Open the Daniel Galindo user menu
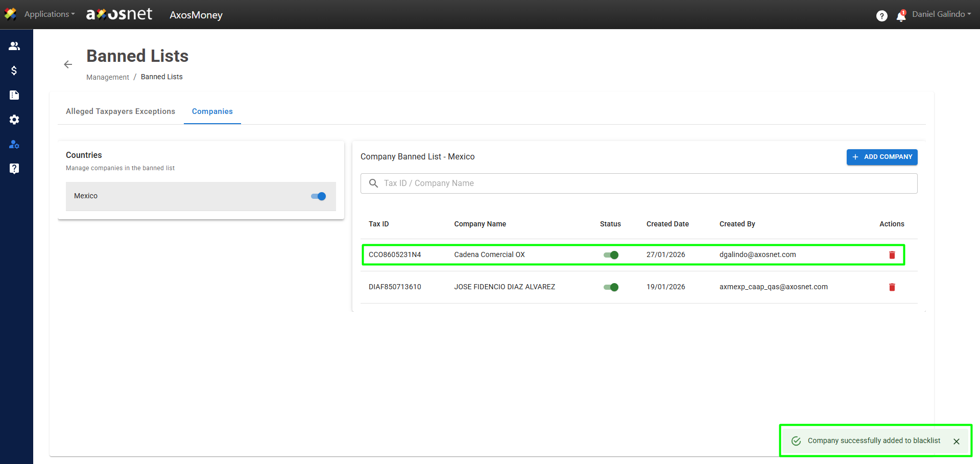Screen dimensions: 980x464 pos(941,14)
